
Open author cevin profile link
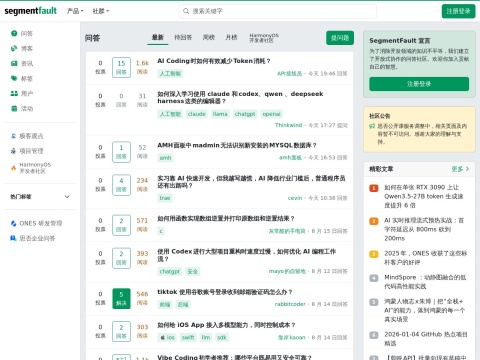point(295,198)
